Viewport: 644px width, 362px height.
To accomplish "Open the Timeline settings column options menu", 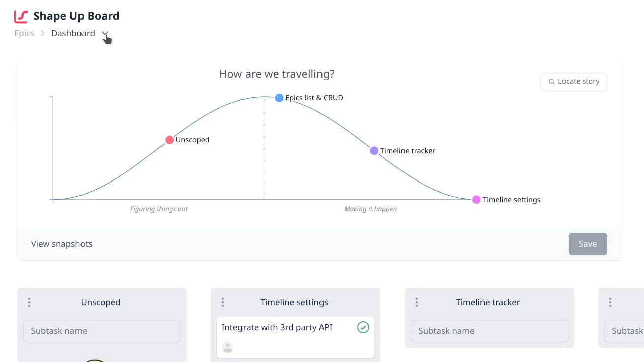I will [223, 302].
